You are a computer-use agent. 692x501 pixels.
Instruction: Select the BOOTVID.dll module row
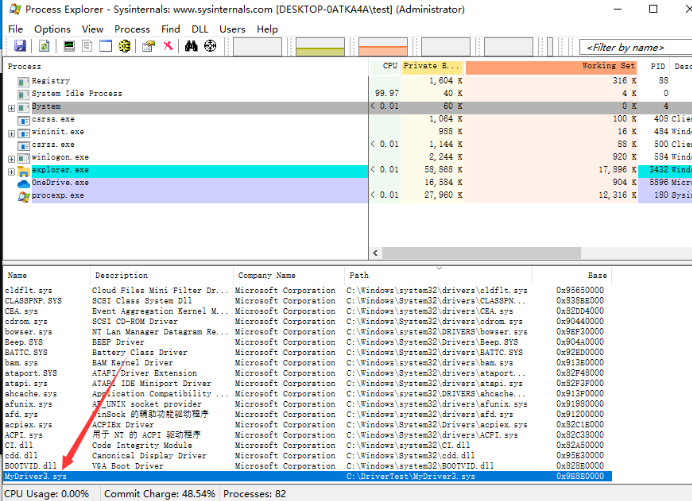pos(308,466)
